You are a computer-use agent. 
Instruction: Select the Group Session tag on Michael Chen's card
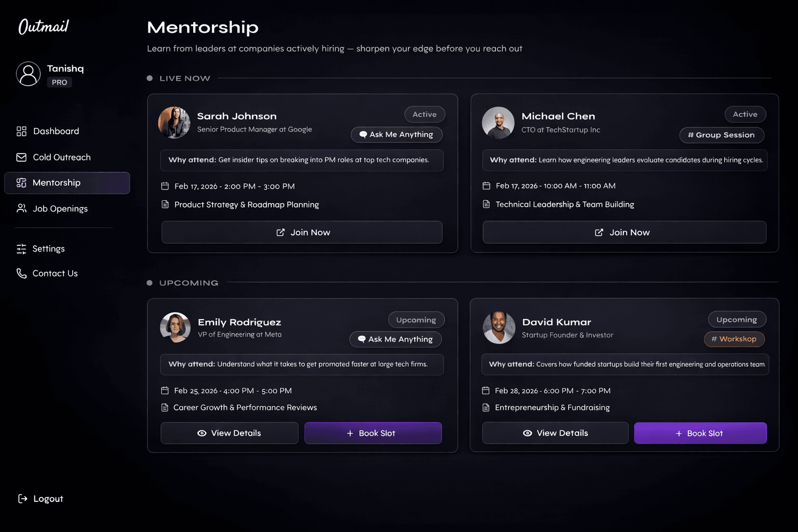tap(722, 135)
